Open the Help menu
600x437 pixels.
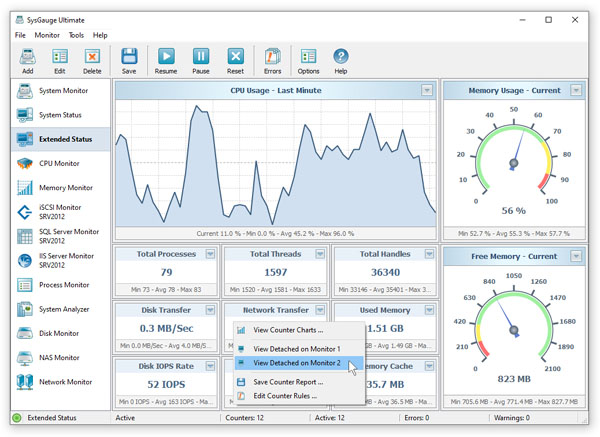pyautogui.click(x=100, y=35)
